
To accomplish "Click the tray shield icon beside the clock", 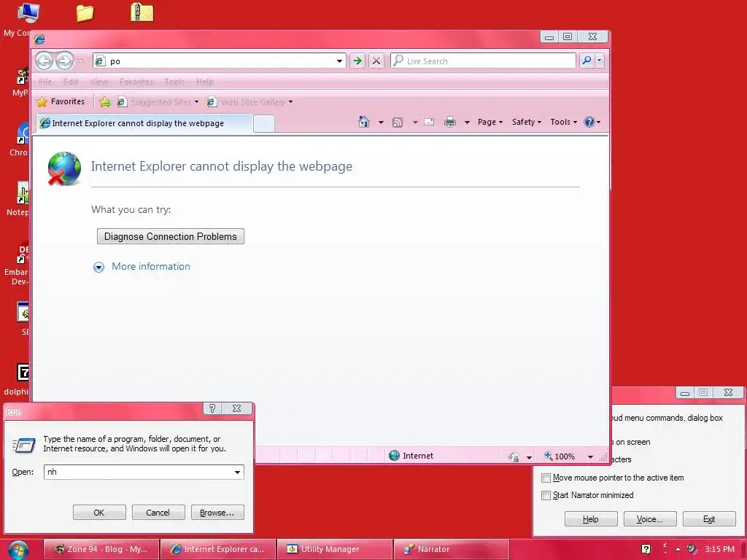I will tap(692, 549).
